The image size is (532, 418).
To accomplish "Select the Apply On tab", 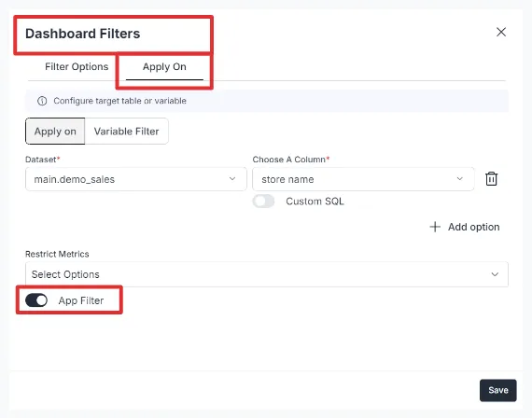I will click(164, 67).
